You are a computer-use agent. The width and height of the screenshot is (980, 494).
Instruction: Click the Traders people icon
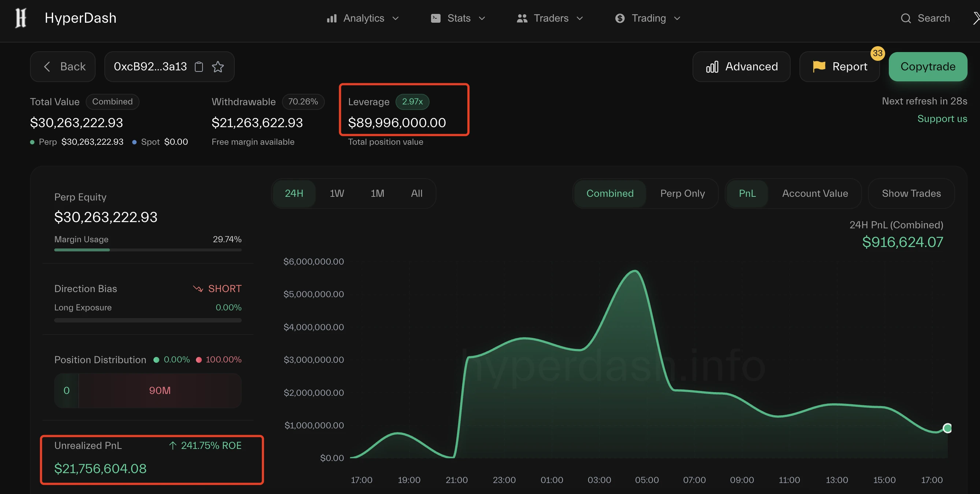(521, 18)
